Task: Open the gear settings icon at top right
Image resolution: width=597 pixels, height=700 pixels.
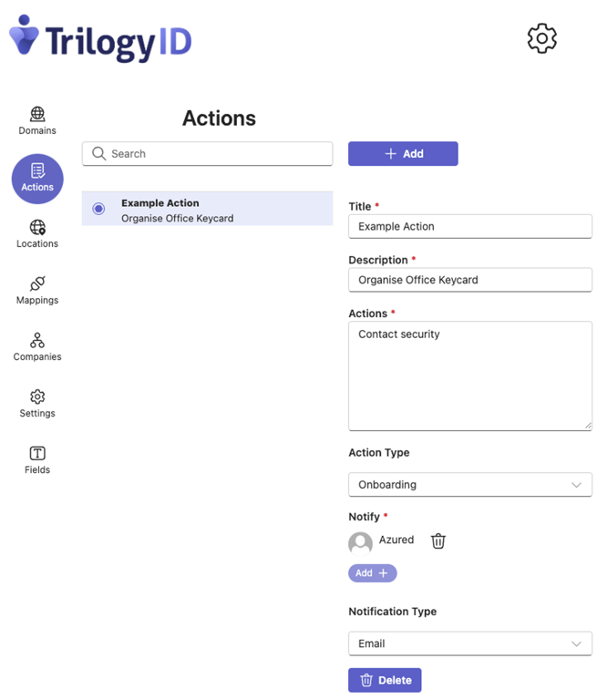Action: point(541,38)
